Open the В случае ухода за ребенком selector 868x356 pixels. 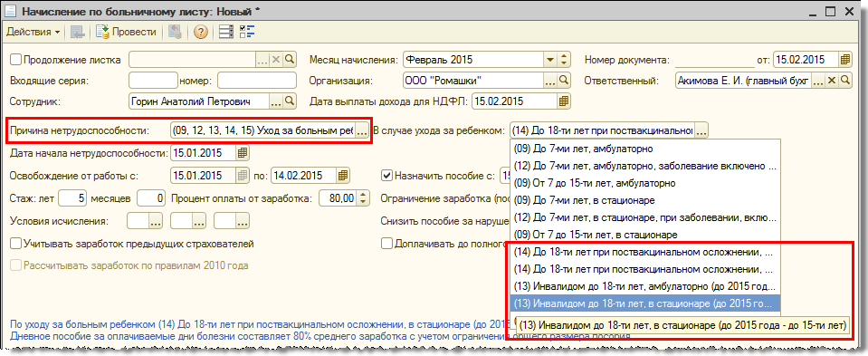coord(701,131)
